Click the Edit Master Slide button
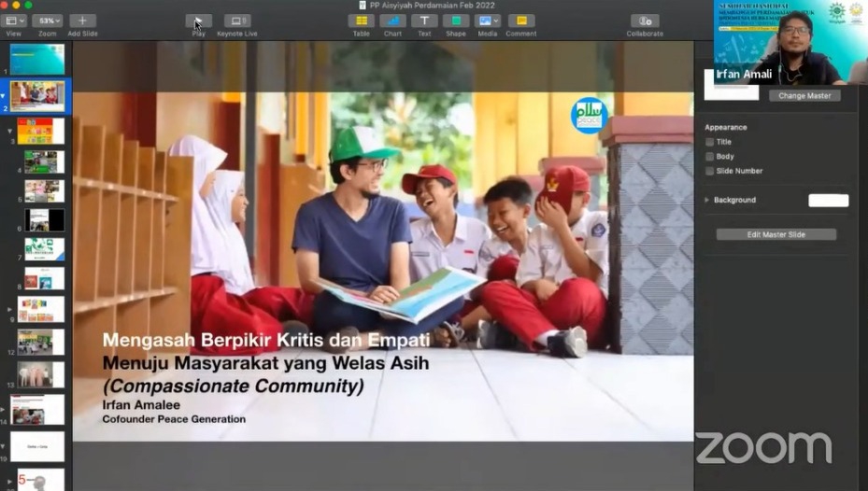 tap(776, 234)
